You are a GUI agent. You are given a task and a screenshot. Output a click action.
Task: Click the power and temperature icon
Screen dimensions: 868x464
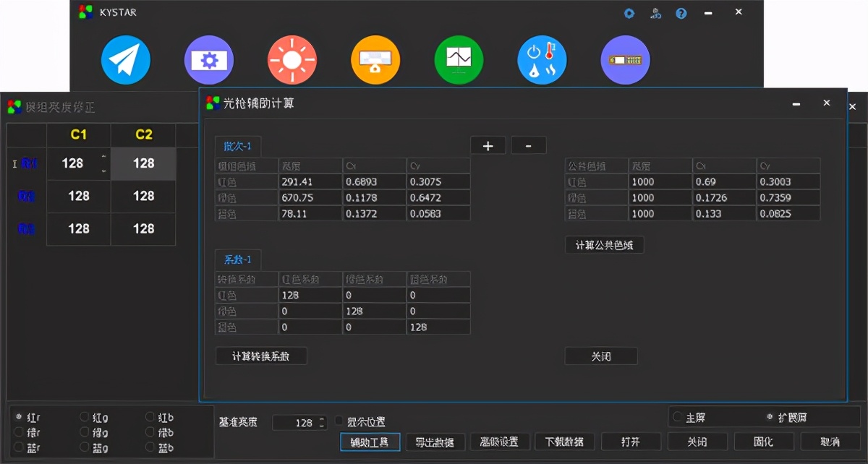[542, 59]
